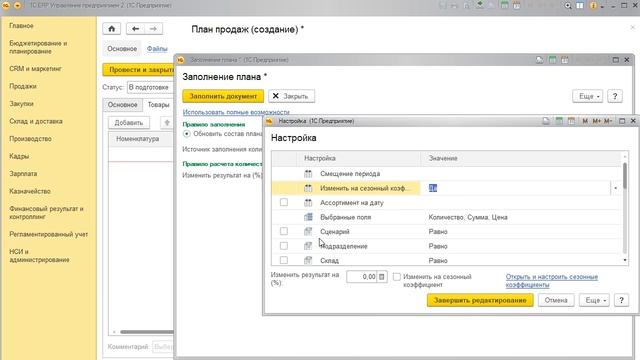
Task: Click the Добавить button
Action: coord(129,122)
